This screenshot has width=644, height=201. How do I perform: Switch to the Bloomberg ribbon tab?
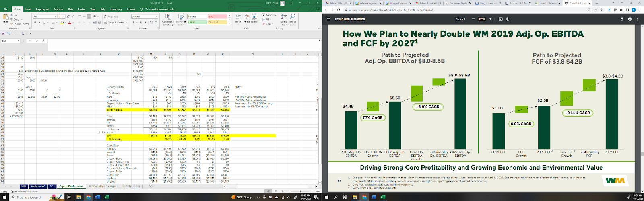coord(116,9)
